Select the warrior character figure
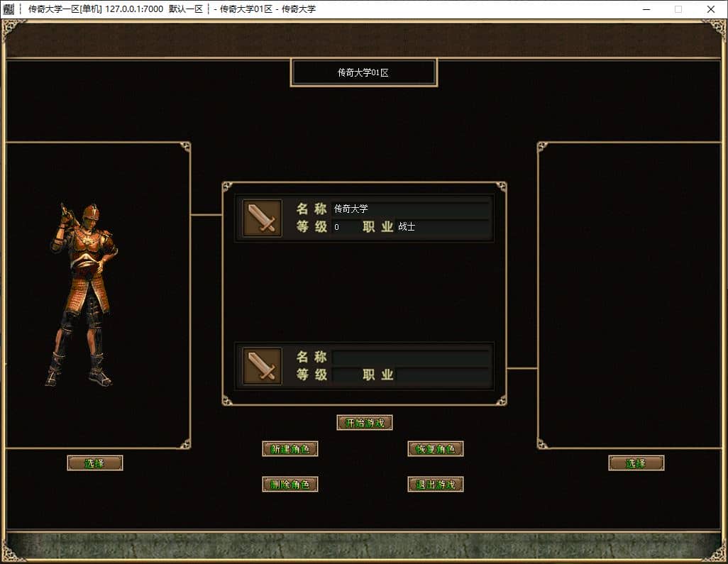The height and width of the screenshot is (564, 728). click(82, 294)
